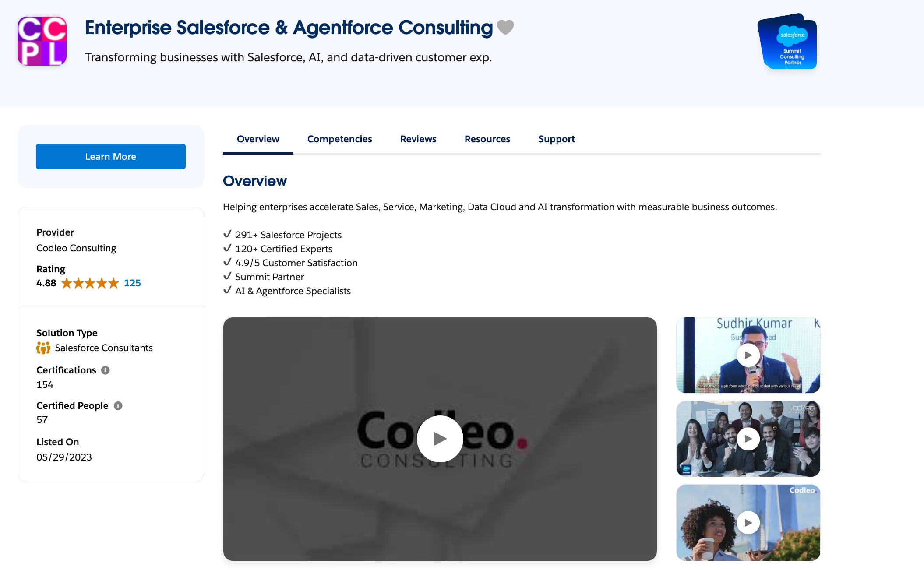Switch to the Competencies tab
Screen dimensions: 924x570
340,139
